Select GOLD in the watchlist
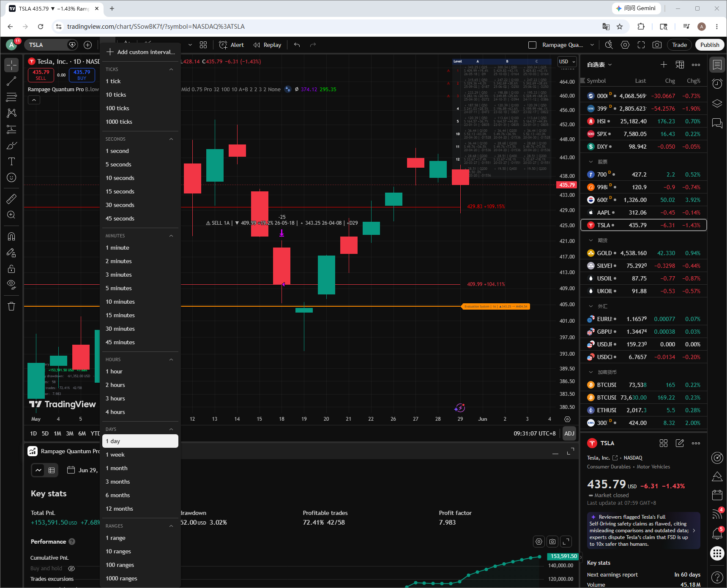 [644, 253]
